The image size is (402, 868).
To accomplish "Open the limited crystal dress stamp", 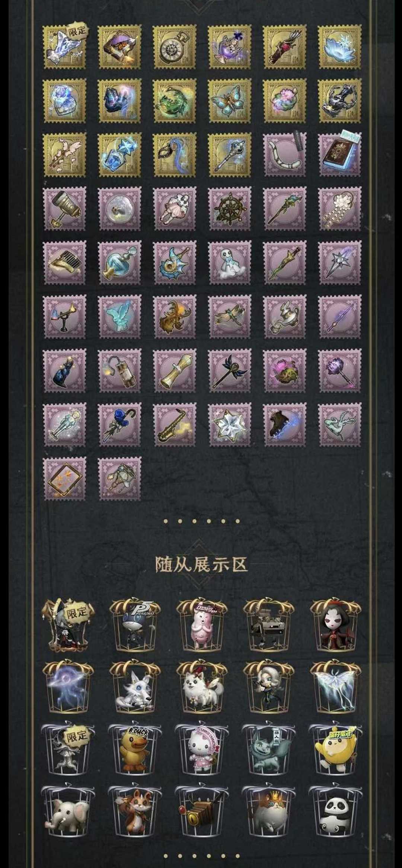I will (x=64, y=47).
